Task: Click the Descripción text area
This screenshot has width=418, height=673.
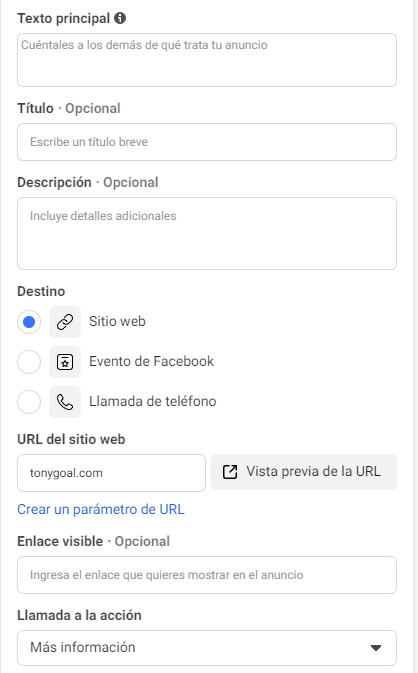Action: (207, 233)
